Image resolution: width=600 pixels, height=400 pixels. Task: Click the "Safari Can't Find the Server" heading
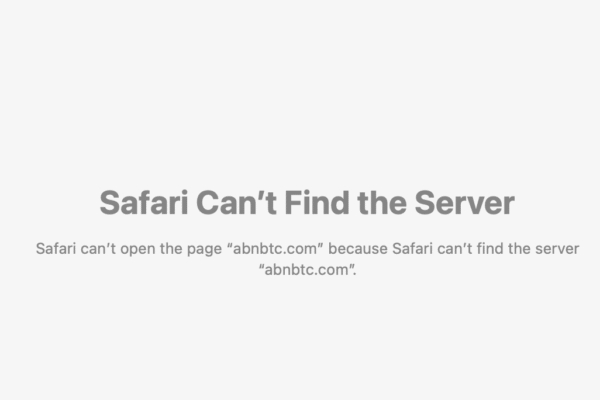307,202
